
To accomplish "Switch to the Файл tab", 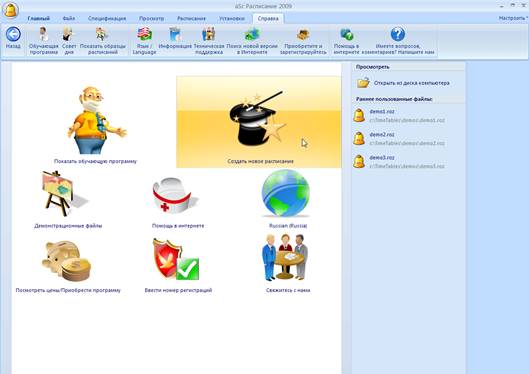I will (x=69, y=18).
